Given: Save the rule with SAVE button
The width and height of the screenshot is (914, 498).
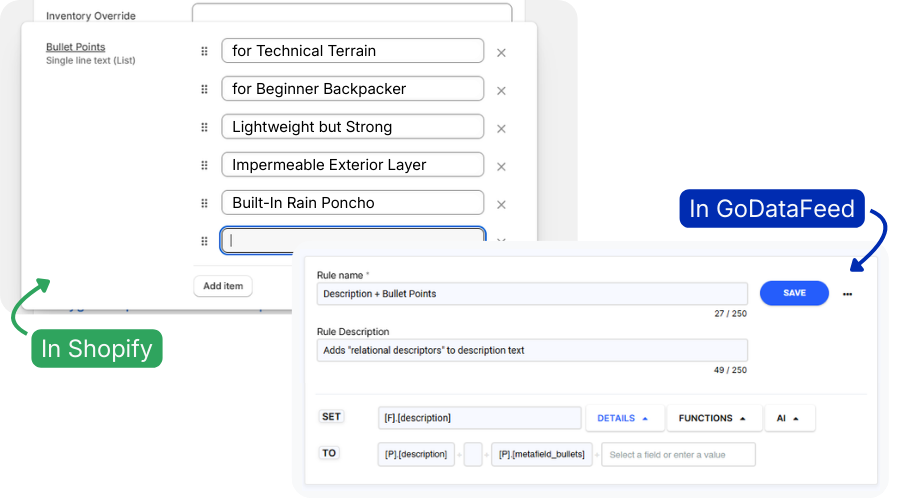Looking at the screenshot, I should (x=794, y=293).
